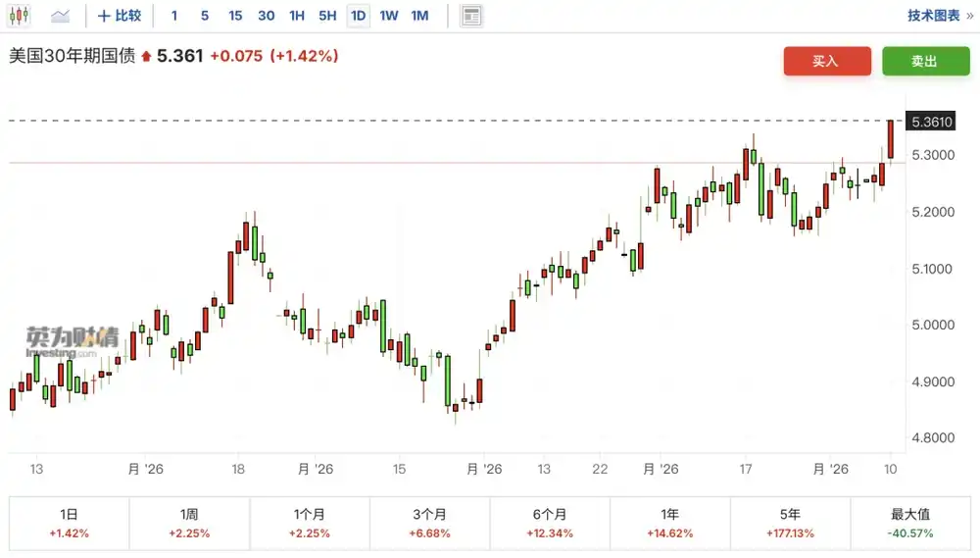Click the 美国30年期国债 title
Viewport: 980px width, 558px height.
(x=73, y=56)
